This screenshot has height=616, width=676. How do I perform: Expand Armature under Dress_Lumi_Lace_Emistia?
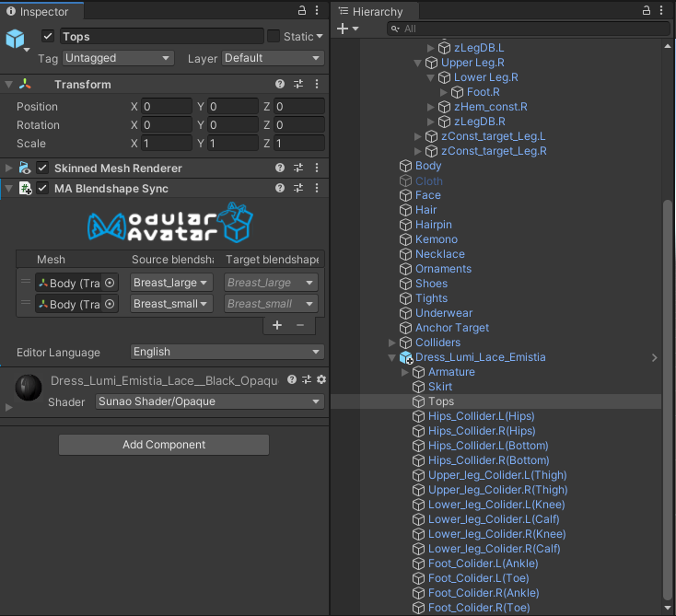click(x=405, y=372)
